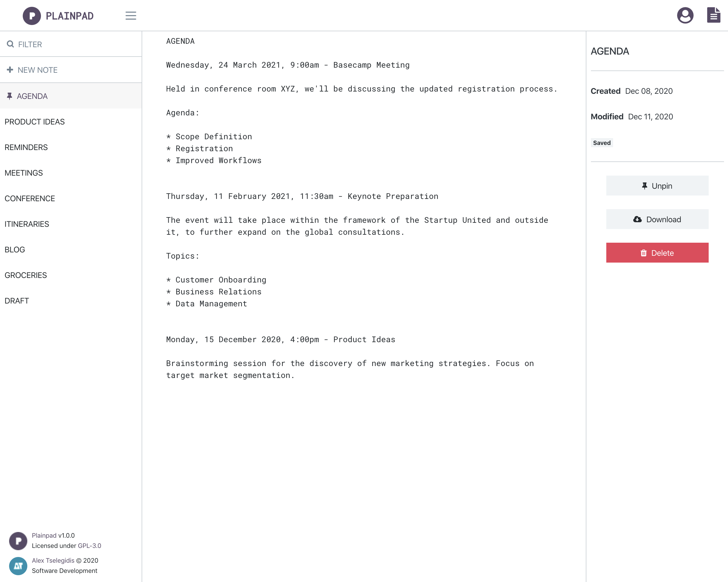Image resolution: width=728 pixels, height=582 pixels.
Task: Open the hamburger menu icon
Action: click(130, 15)
